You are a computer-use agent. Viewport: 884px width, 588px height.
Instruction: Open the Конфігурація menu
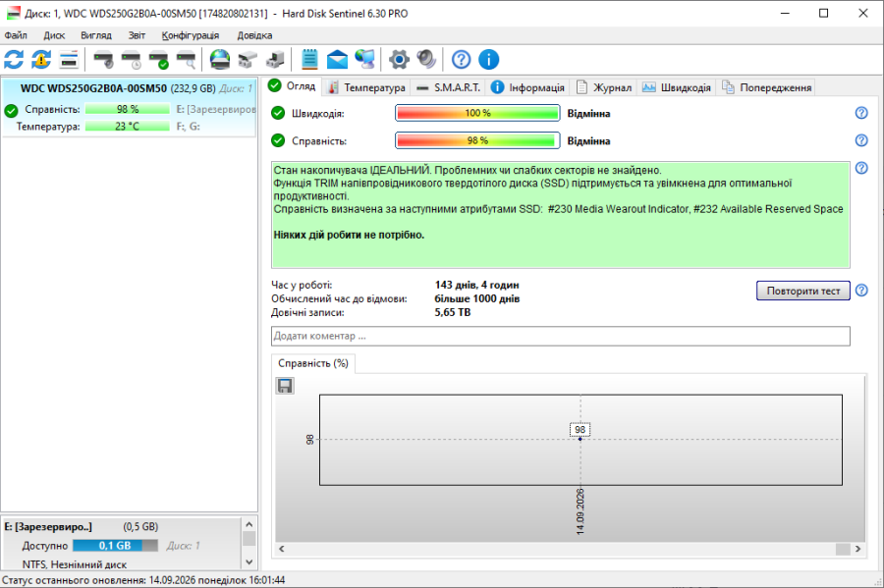tap(190, 35)
